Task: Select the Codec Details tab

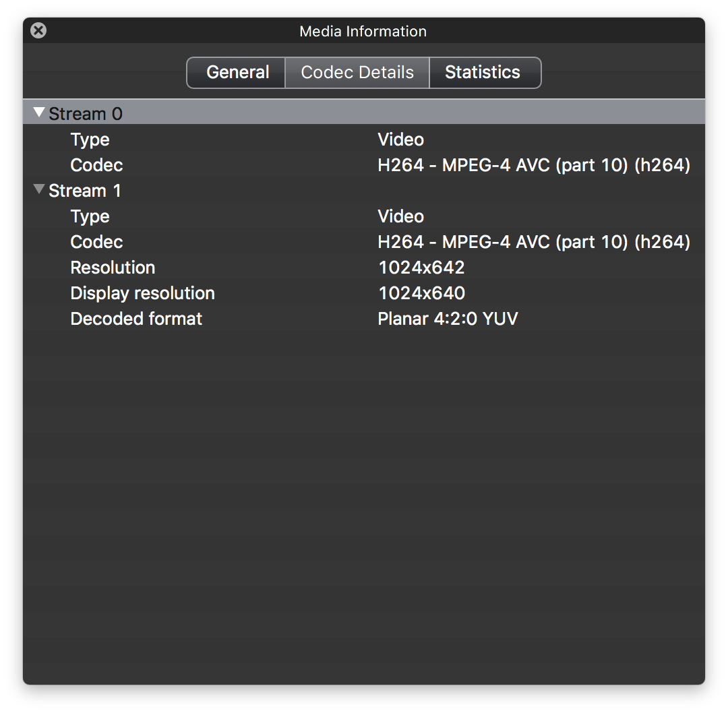Action: [x=357, y=72]
